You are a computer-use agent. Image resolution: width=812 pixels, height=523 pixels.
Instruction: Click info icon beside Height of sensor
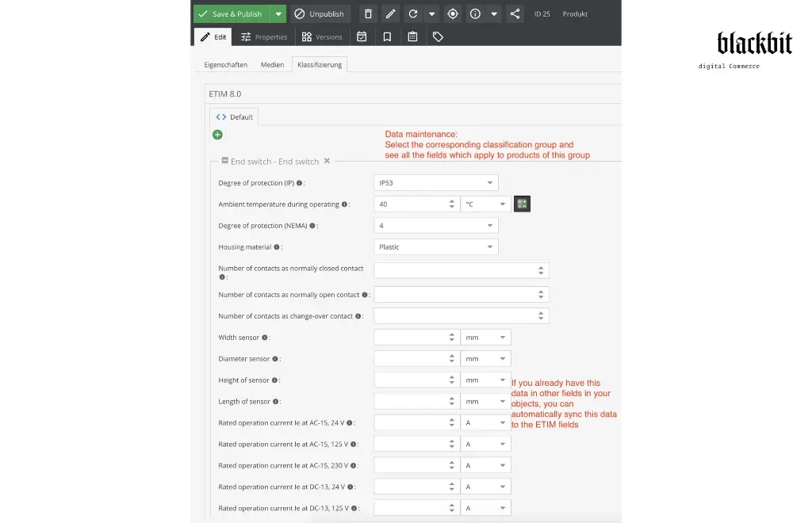click(274, 380)
